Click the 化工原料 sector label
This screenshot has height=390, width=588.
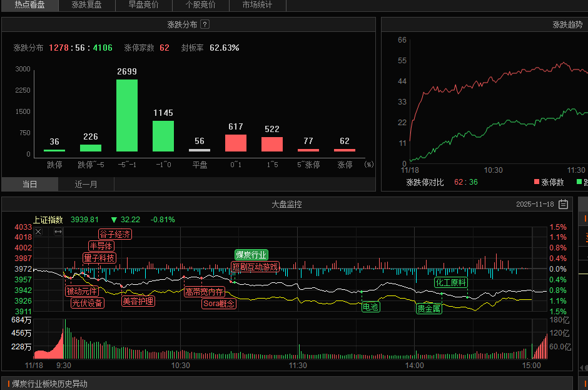click(451, 282)
